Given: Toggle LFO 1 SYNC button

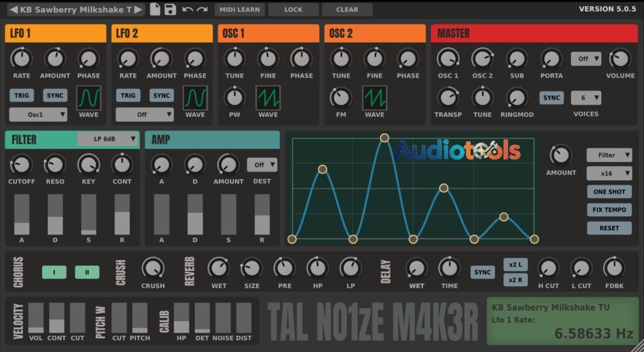Looking at the screenshot, I should pyautogui.click(x=55, y=96).
